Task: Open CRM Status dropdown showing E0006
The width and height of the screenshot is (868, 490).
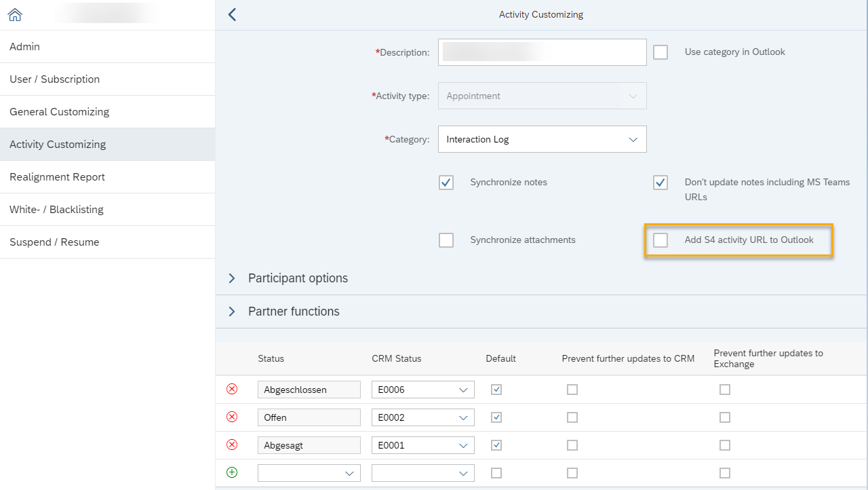Action: (x=422, y=390)
